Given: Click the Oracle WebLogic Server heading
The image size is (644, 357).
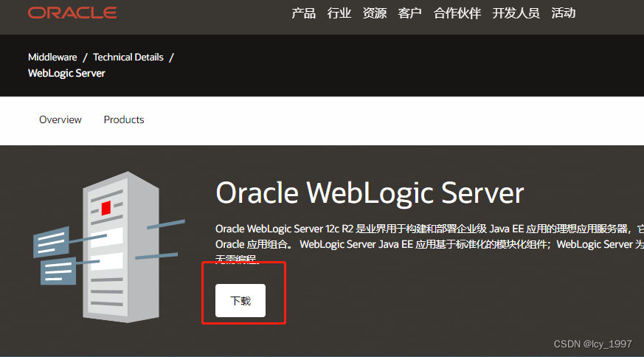Looking at the screenshot, I should tap(370, 193).
